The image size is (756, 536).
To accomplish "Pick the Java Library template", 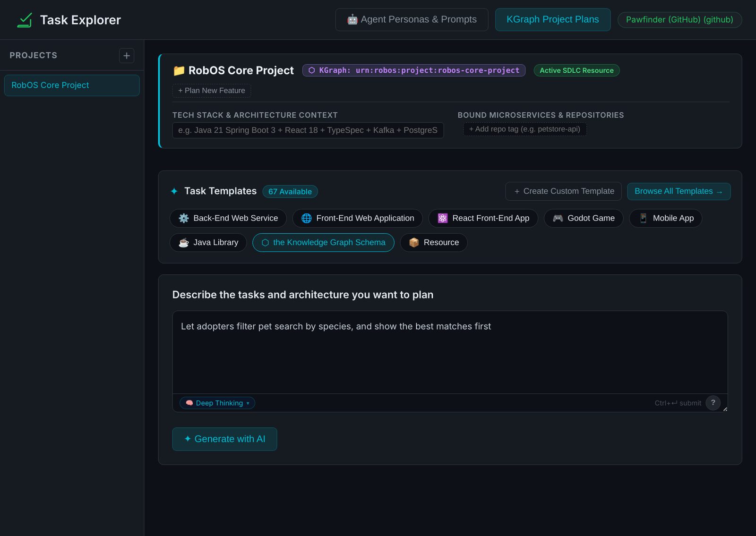I will pos(208,243).
